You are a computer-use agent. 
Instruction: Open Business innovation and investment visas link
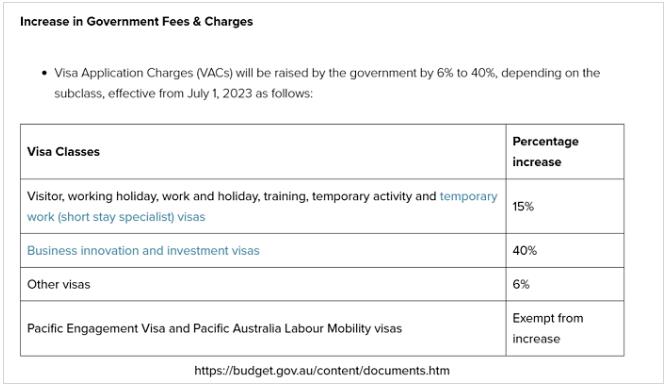pos(143,251)
